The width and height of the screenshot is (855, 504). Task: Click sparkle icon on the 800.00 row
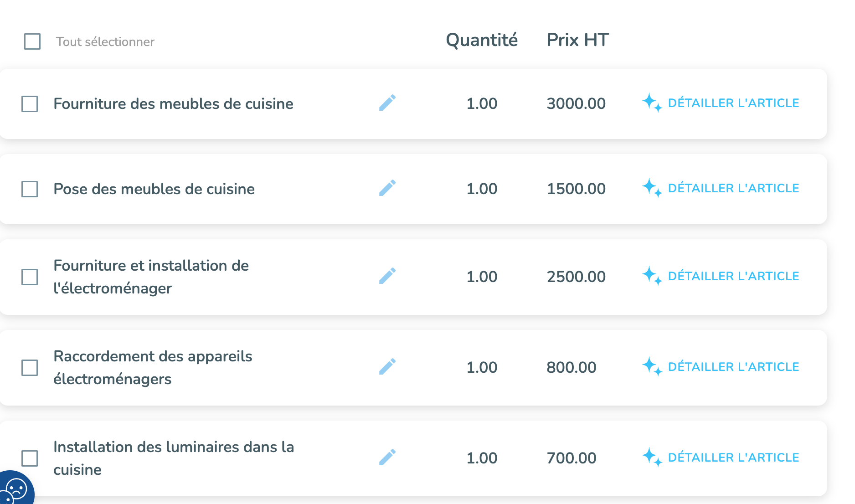[x=651, y=366]
